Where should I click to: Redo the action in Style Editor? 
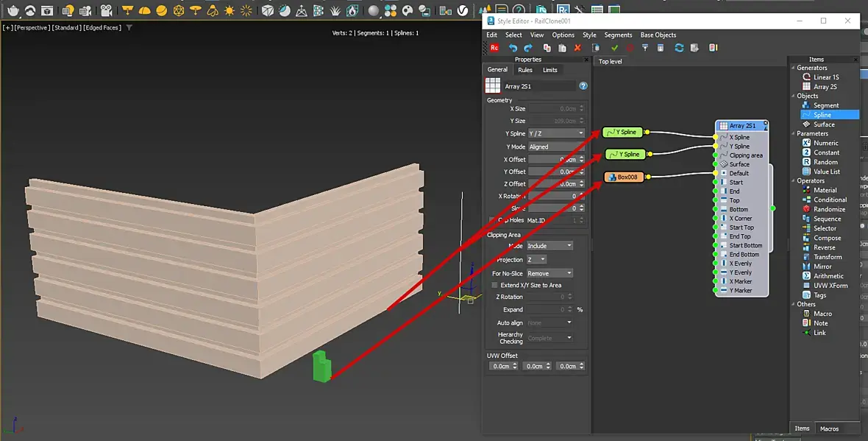(x=527, y=48)
